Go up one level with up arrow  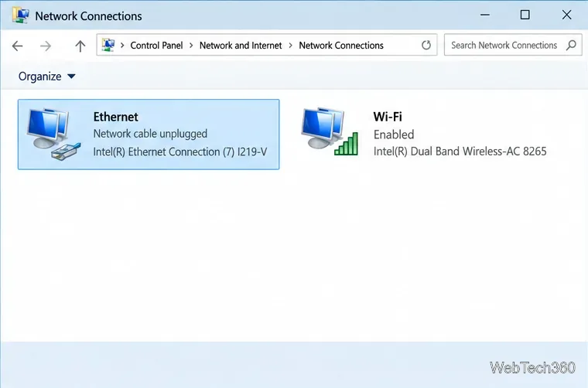[80, 46]
